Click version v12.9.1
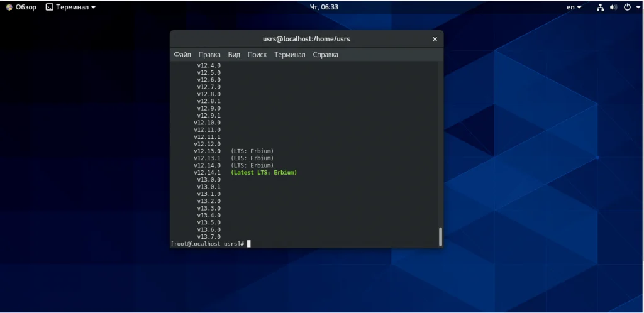Image resolution: width=644 pixels, height=313 pixels. coord(209,116)
